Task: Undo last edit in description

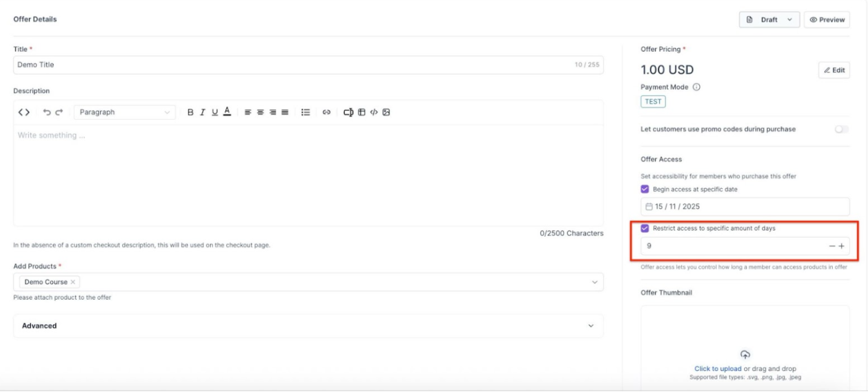Action: click(x=47, y=112)
